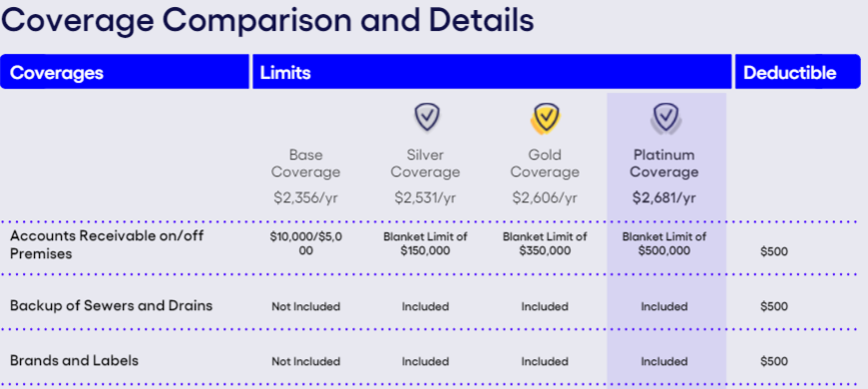The height and width of the screenshot is (389, 868).
Task: Click Coverage Comparison and Details heading
Action: pos(267,21)
